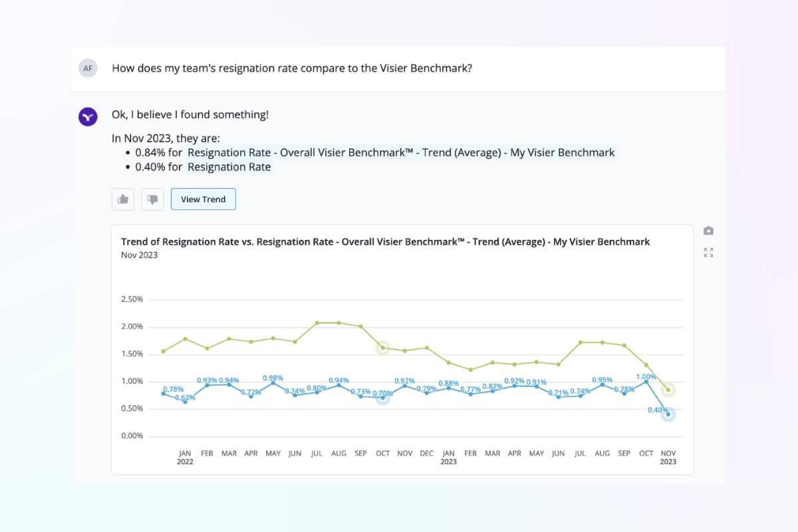Image resolution: width=798 pixels, height=532 pixels.
Task: Click the 0.78% first data point
Action: click(164, 393)
